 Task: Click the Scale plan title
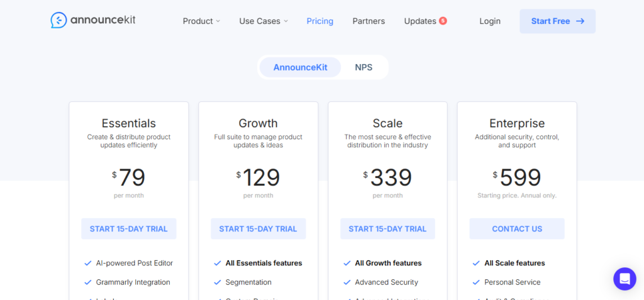[x=387, y=123]
